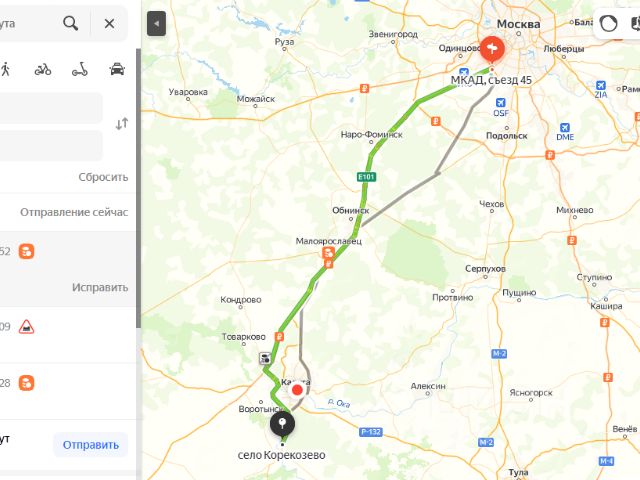Click the panel vertical scrollbar

point(138,188)
